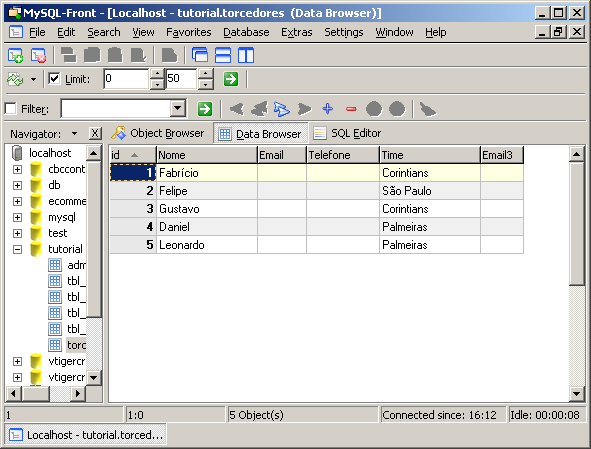Screen dimensions: 591x449
Task: Click the torc table icon in tree
Action: [x=55, y=345]
